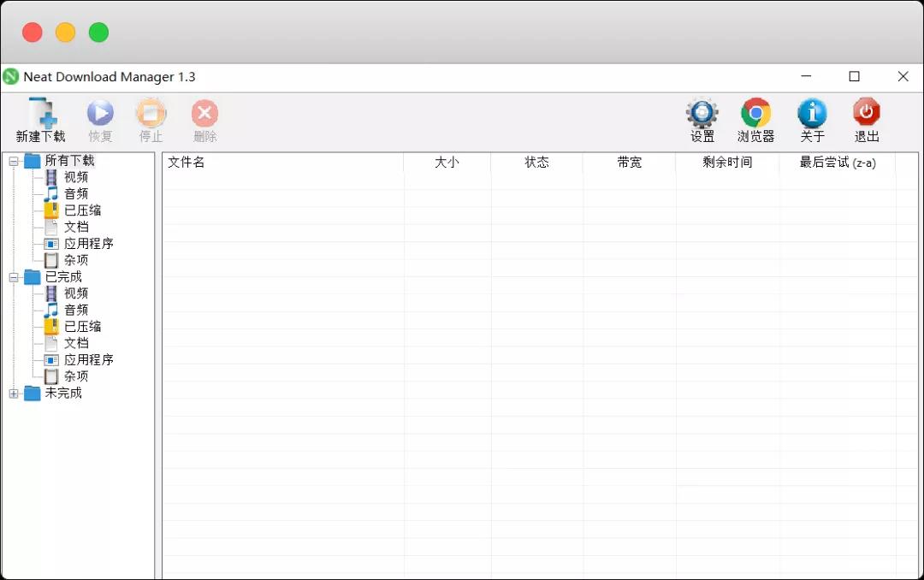The height and width of the screenshot is (580, 924).
Task: Select 视频 icon under 所有下载
Action: coord(51,177)
